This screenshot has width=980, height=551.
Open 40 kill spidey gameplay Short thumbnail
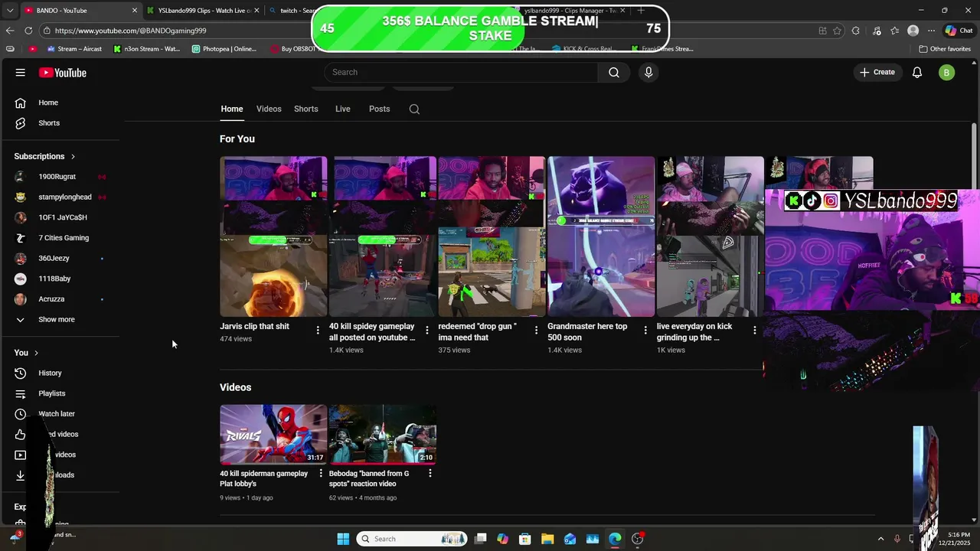pos(383,236)
